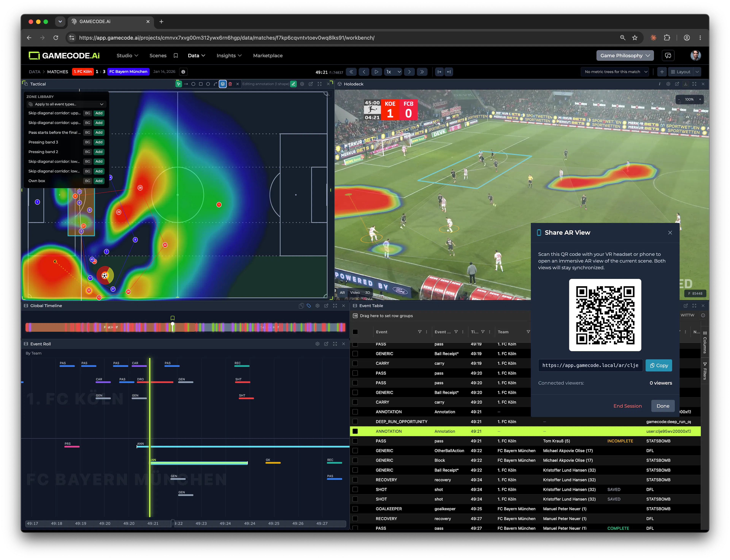Screen dimensions: 730x560
Task: Open the Holodeck settings gear
Action: tap(668, 84)
